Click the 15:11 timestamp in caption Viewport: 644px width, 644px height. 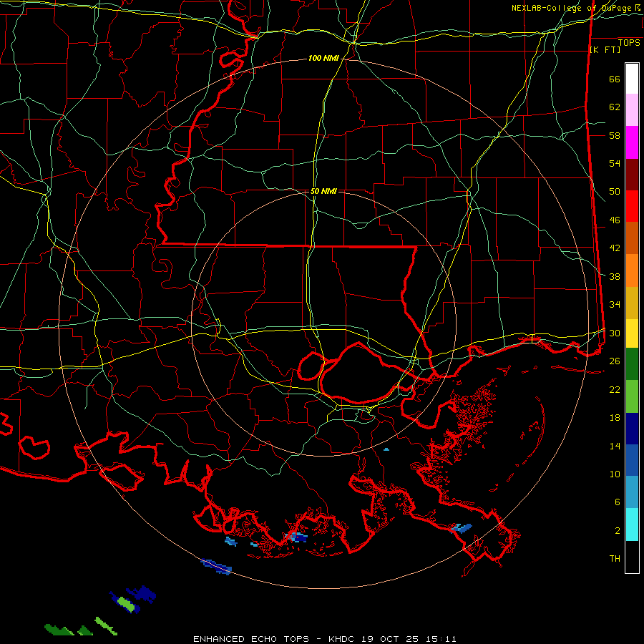[x=440, y=639]
